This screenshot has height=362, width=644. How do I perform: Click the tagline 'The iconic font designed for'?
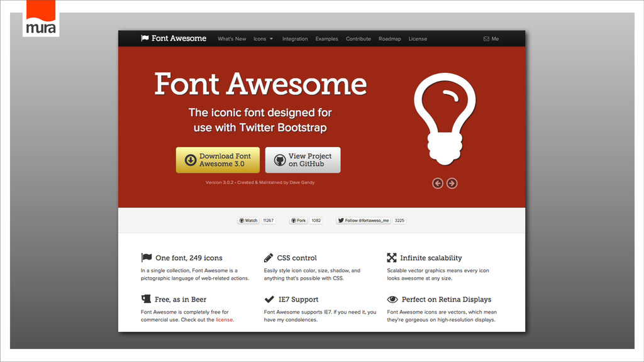[x=260, y=112]
